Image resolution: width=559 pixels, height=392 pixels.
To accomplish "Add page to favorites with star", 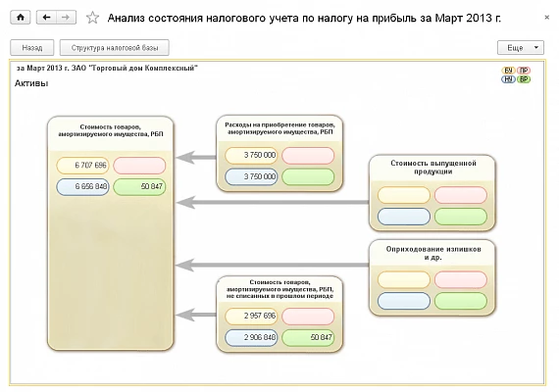I will pyautogui.click(x=93, y=18).
